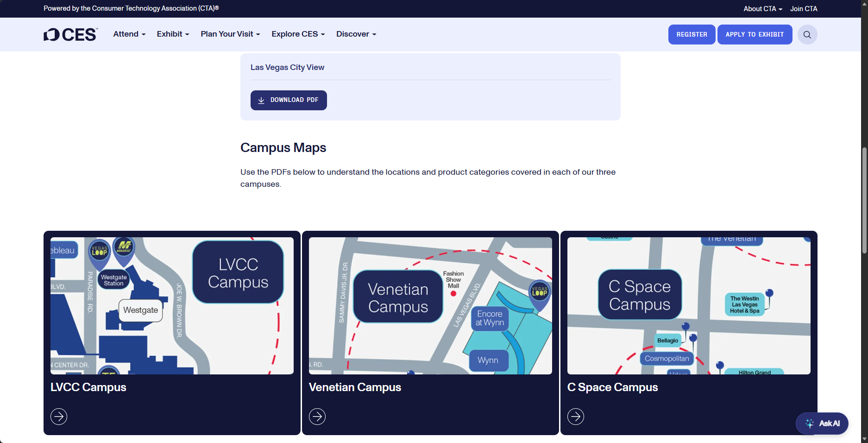Viewport: 868px width, 443px height.
Task: Click the LVCC Campus card title
Action: pyautogui.click(x=88, y=387)
